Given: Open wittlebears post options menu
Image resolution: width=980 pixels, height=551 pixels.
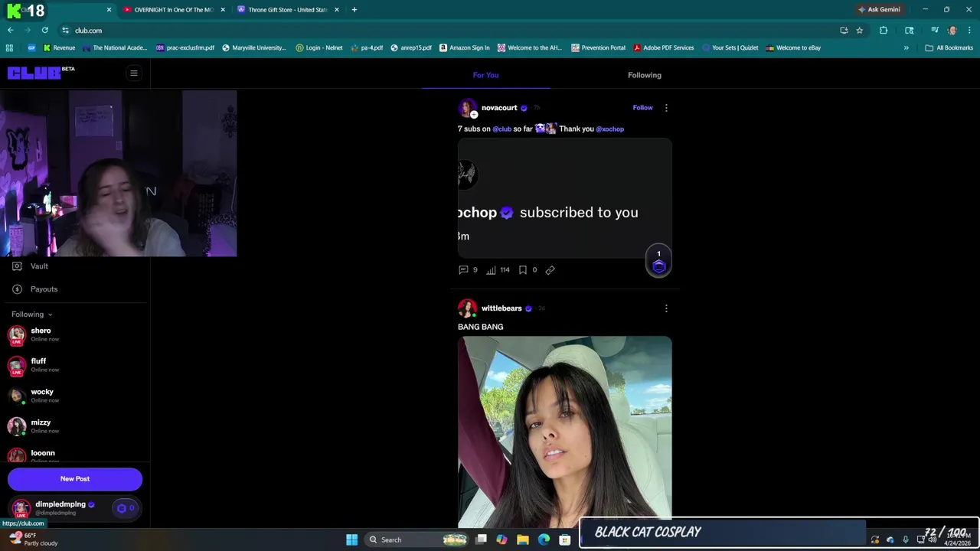Looking at the screenshot, I should (666, 308).
